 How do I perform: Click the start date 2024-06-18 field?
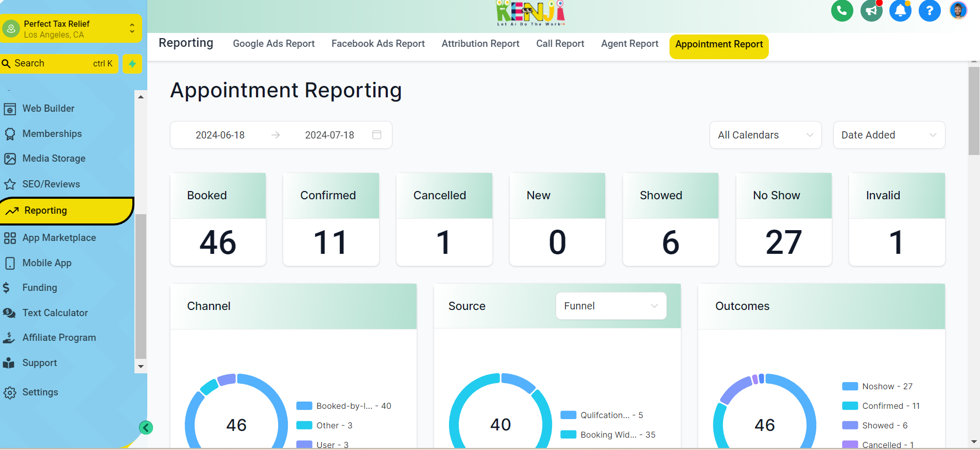click(x=220, y=135)
